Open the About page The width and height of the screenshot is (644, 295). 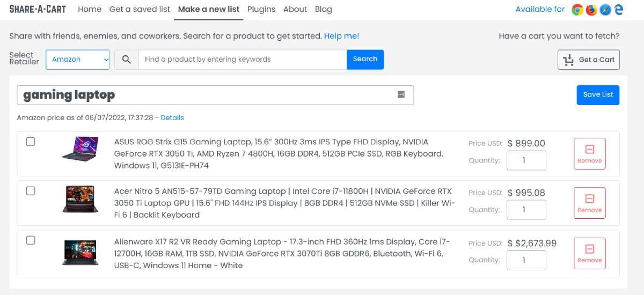(295, 9)
